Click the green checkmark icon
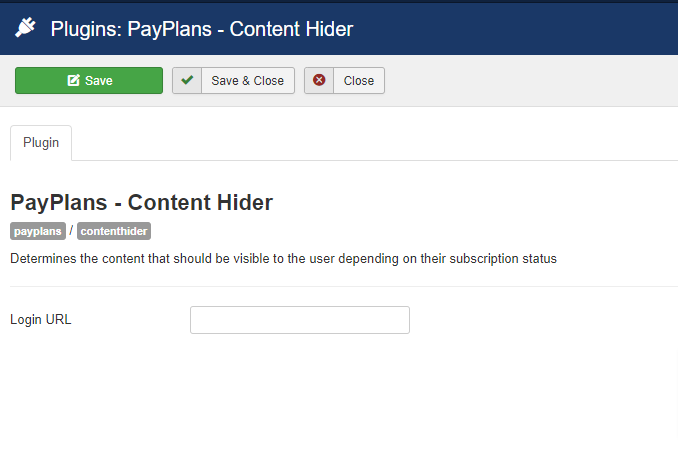Image resolution: width=678 pixels, height=457 pixels. (x=187, y=80)
